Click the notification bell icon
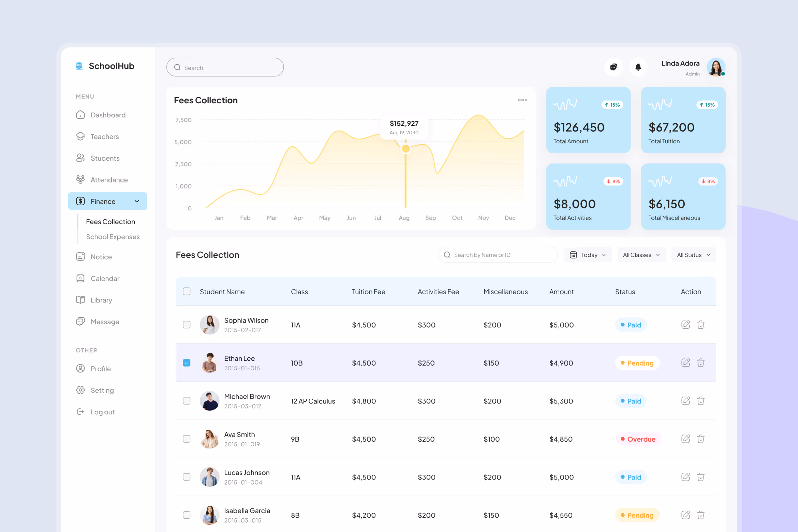Viewport: 798px width, 532px height. coord(638,67)
